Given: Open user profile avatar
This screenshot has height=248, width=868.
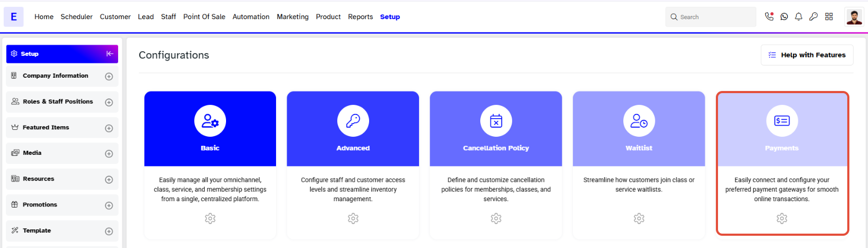Looking at the screenshot, I should coord(854,16).
